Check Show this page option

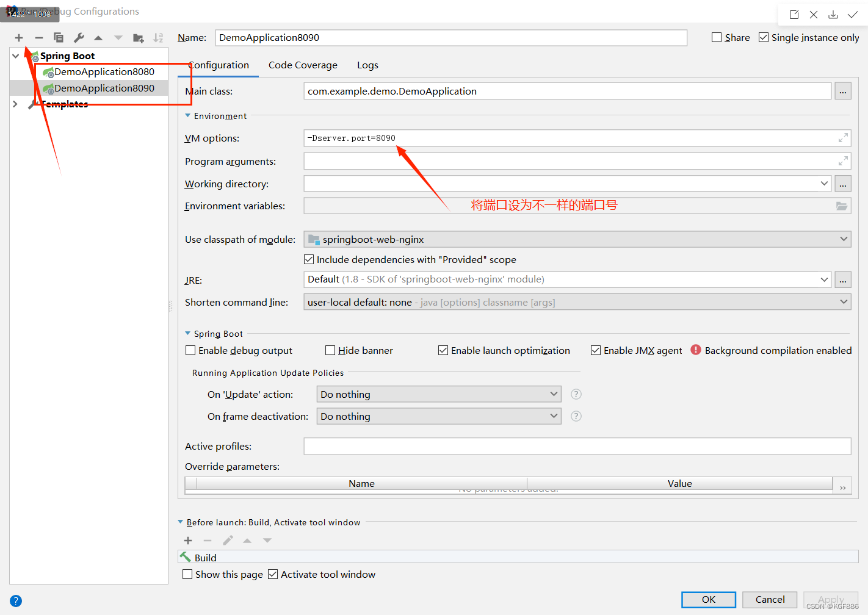coord(187,574)
